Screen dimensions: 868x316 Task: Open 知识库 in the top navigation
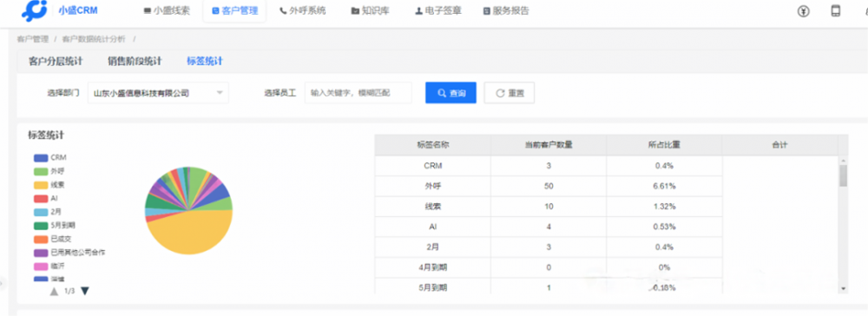[x=370, y=10]
